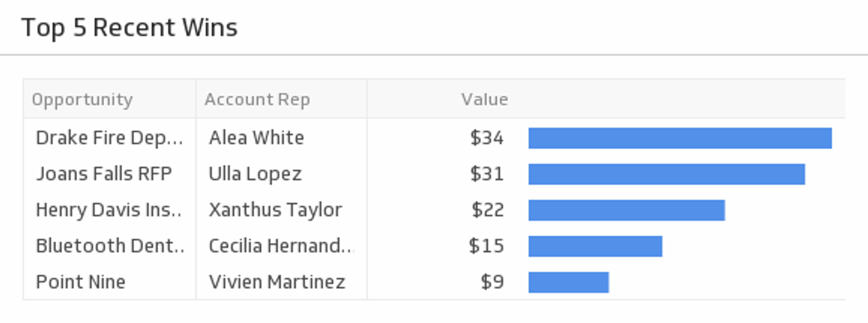Click the $9 value bar
868x323 pixels.
point(568,282)
